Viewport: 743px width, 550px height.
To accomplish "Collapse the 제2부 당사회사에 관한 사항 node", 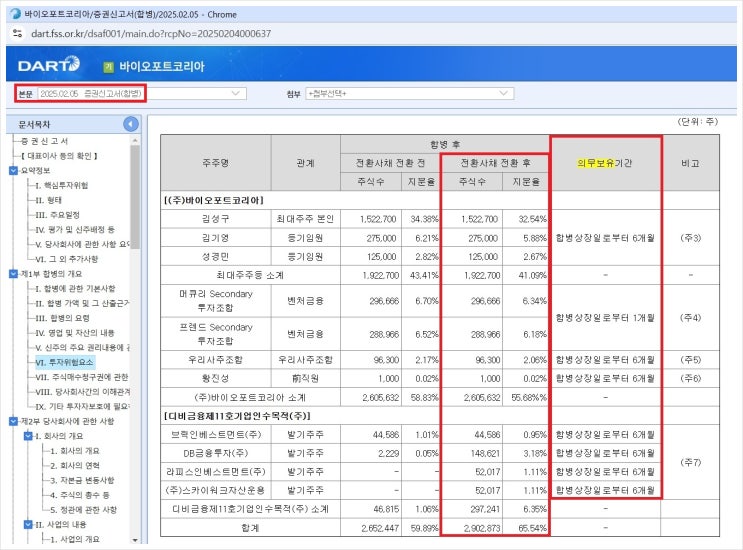I will [13, 420].
